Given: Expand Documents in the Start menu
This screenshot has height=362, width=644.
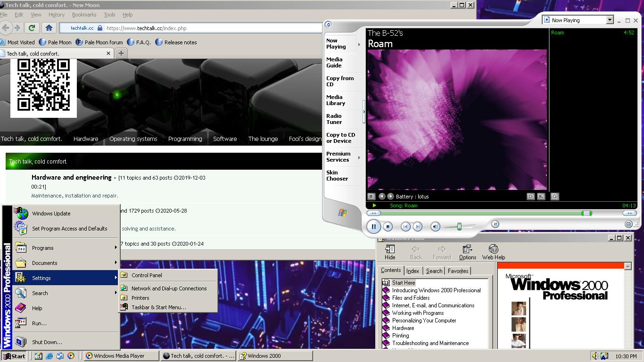Looking at the screenshot, I should pyautogui.click(x=66, y=263).
